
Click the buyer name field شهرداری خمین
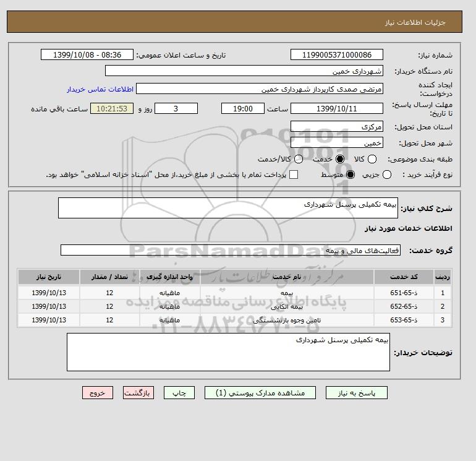pos(244,71)
